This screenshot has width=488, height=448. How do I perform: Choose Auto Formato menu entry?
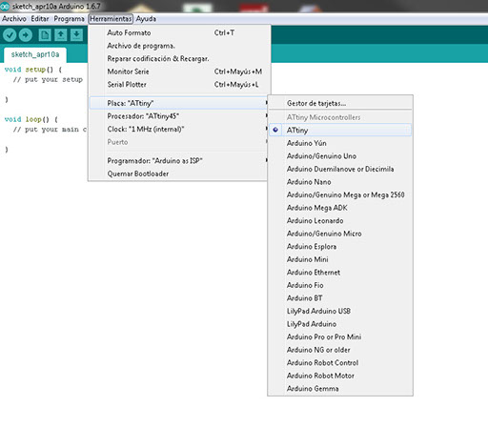(179, 32)
